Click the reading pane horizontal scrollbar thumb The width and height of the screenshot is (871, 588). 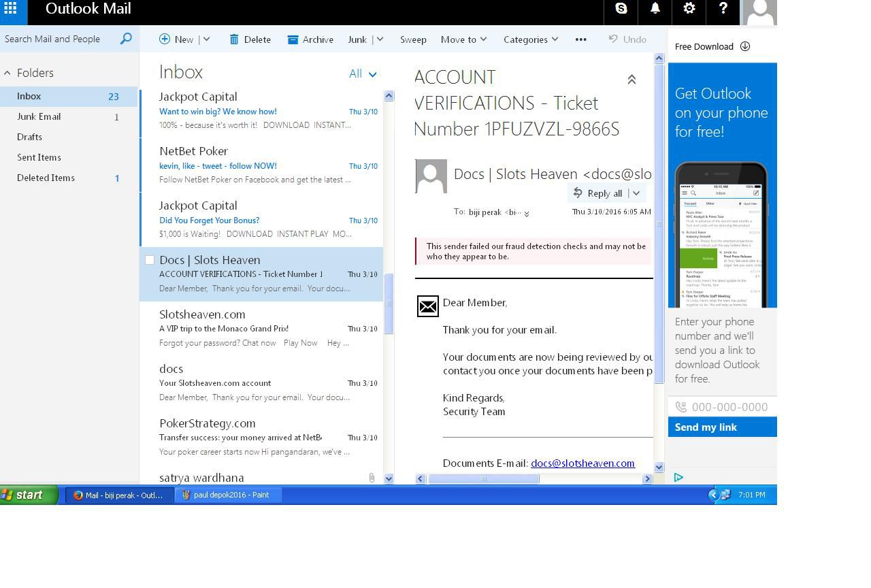click(x=484, y=478)
